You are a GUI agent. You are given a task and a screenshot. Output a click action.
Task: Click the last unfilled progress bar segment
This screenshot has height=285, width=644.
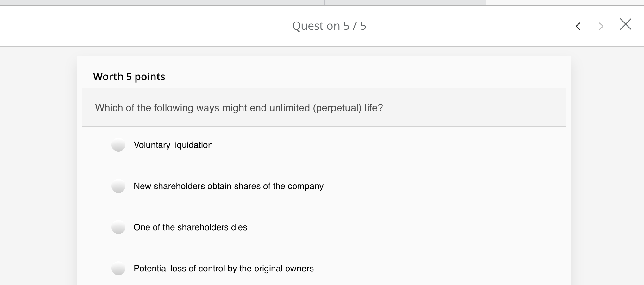(565, 3)
